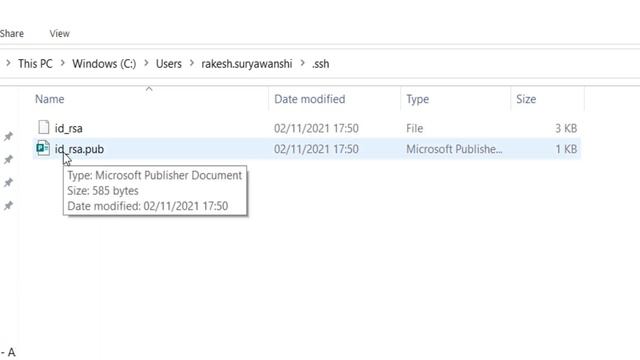
Task: Click the fourth pin icon in sidebar
Action: (8, 205)
